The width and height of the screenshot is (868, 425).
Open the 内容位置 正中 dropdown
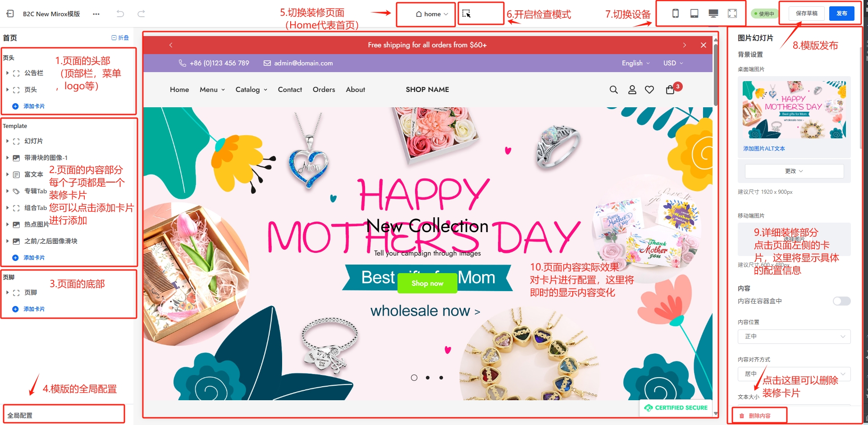pos(794,337)
